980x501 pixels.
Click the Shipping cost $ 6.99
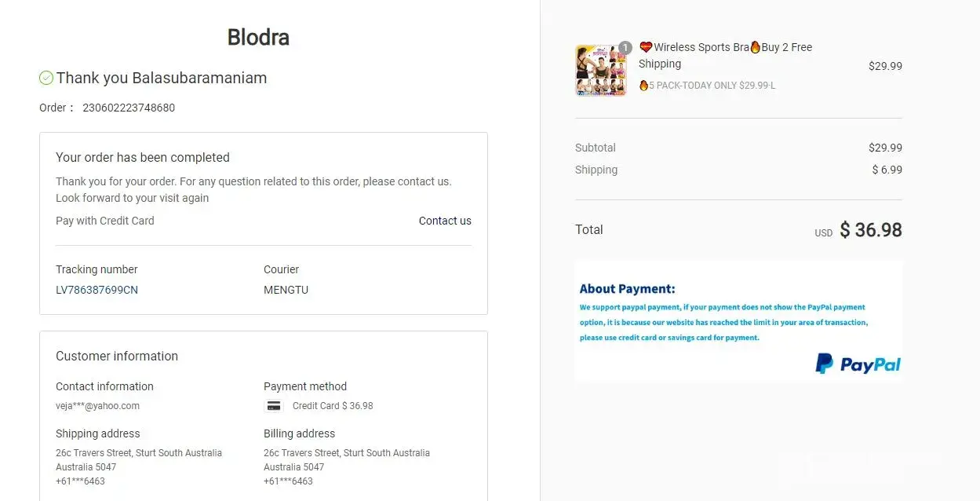(x=887, y=170)
